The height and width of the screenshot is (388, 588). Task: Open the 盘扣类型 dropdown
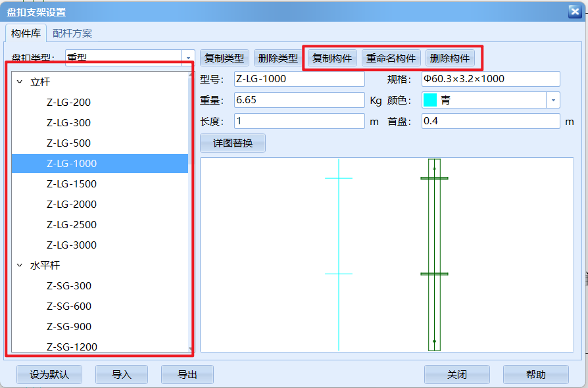pos(188,58)
